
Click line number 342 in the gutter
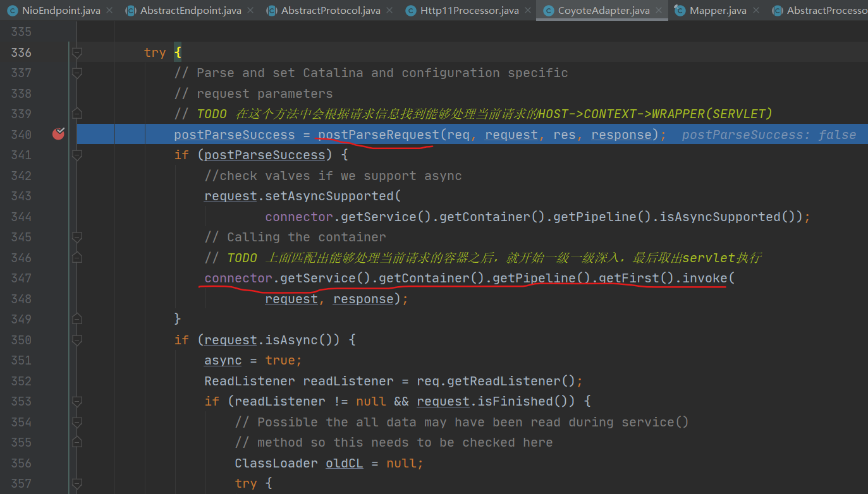pyautogui.click(x=21, y=176)
